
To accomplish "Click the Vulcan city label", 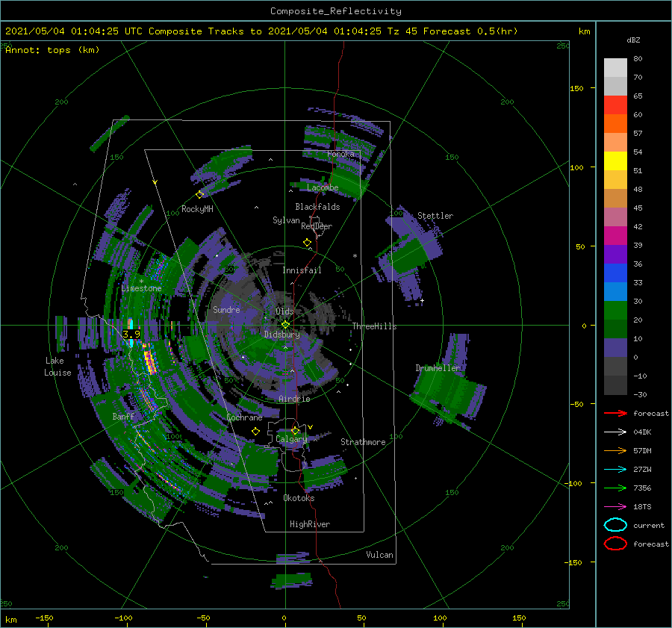I will click(x=379, y=555).
